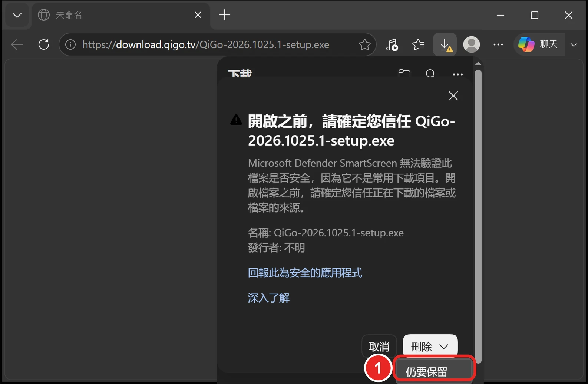
Task: Search downloads with magnifier icon
Action: pyautogui.click(x=430, y=73)
